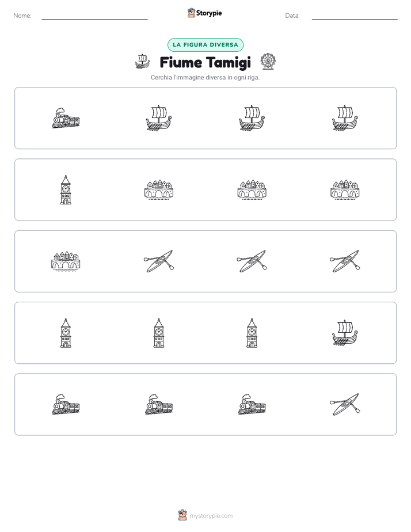Select the bridge with houses in row three
Image resolution: width=411 pixels, height=532 pixels.
click(66, 261)
